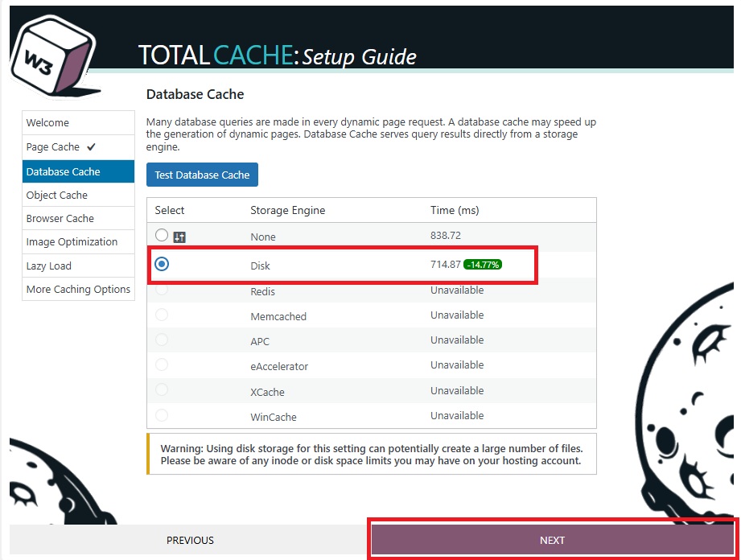Select the WinCache radio button
741x560 pixels.
(x=162, y=415)
